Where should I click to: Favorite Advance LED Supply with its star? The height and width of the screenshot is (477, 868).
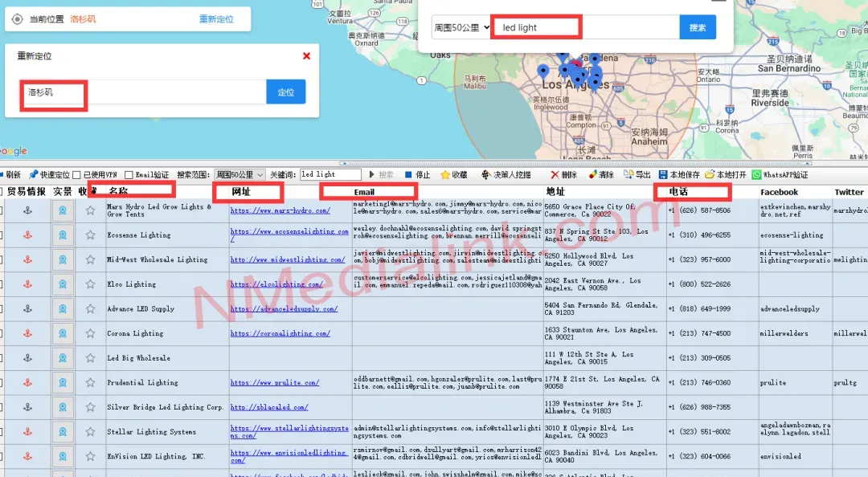point(90,309)
